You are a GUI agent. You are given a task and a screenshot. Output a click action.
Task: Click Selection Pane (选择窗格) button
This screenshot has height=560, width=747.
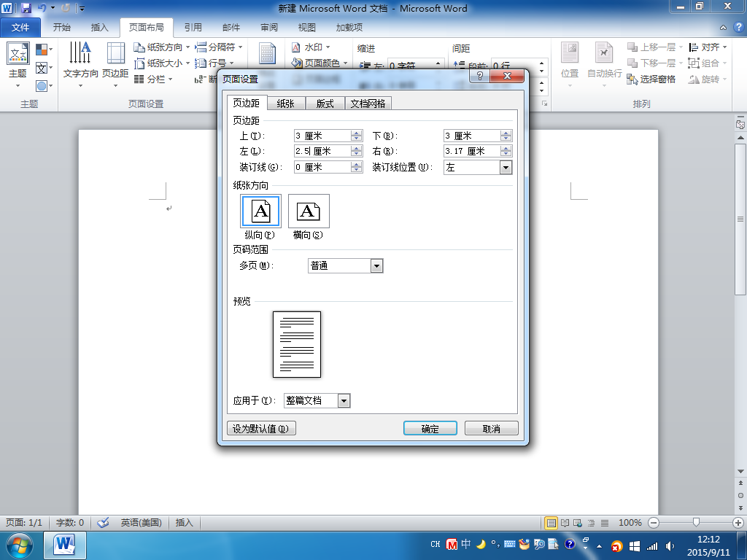click(x=651, y=79)
